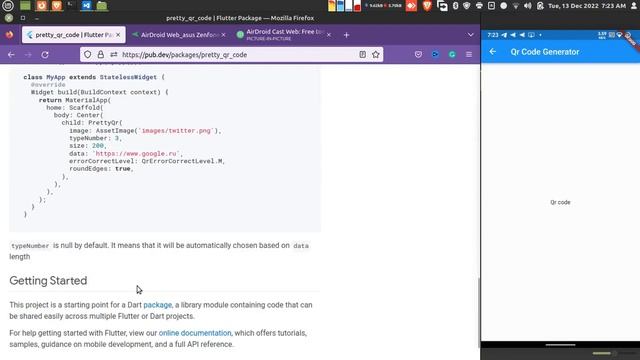Click 'images/twitter.png' string in code
This screenshot has height=360, width=640.
coord(176,131)
